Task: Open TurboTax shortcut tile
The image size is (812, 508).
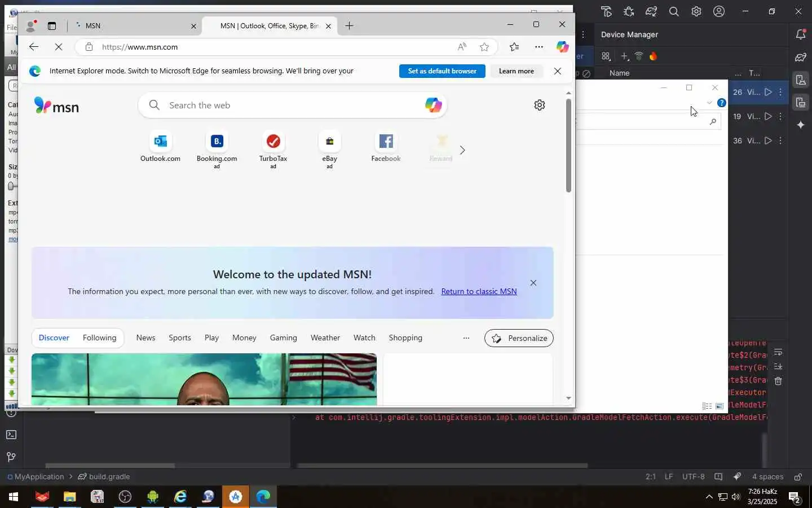Action: coord(273,150)
